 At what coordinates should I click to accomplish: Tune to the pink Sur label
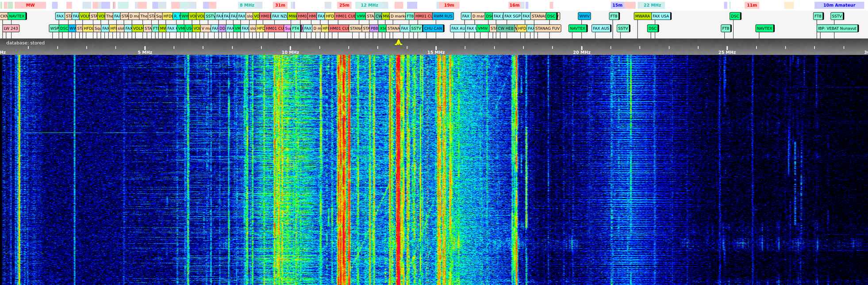[288, 28]
